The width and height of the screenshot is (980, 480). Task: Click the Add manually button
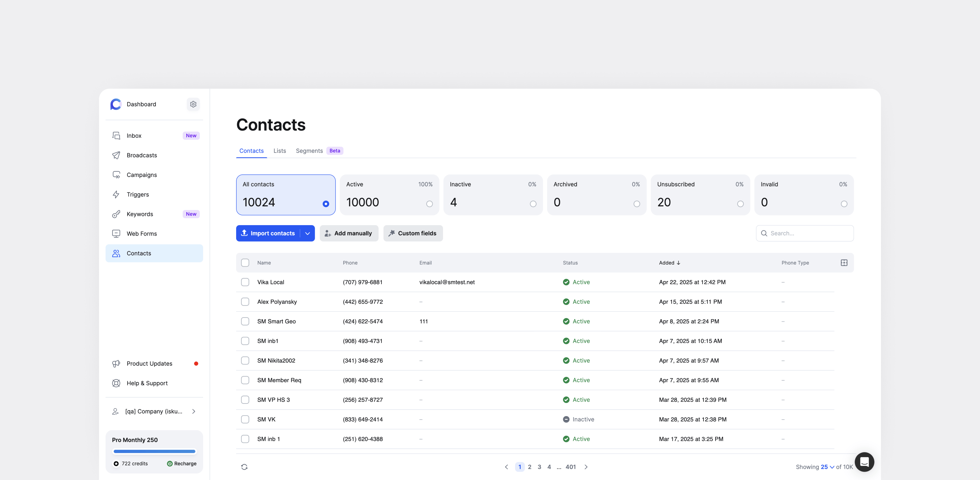coord(349,233)
